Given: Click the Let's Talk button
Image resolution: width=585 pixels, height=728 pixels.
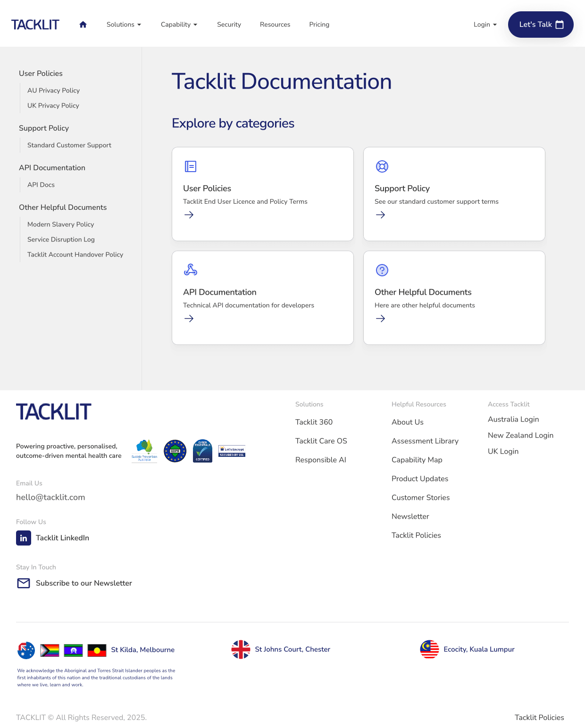Looking at the screenshot, I should coord(541,25).
